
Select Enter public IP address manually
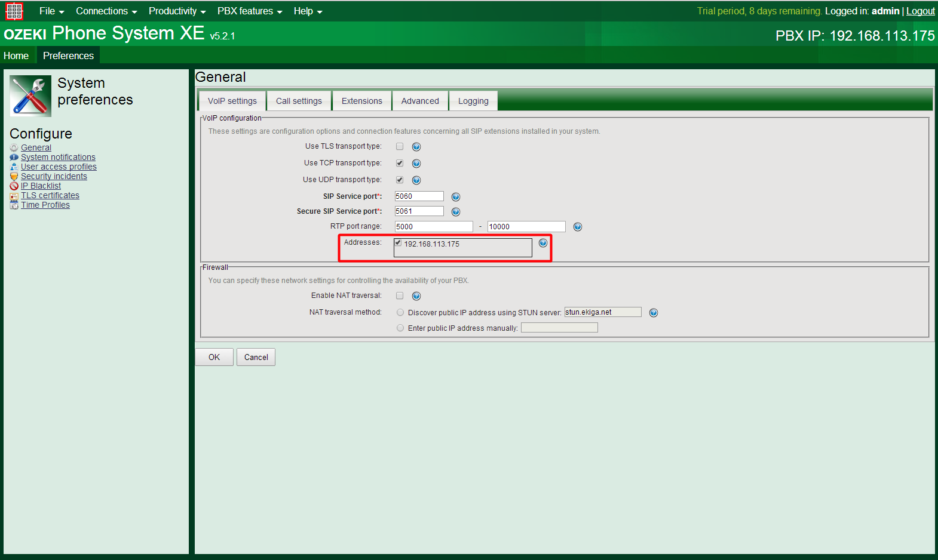point(400,328)
